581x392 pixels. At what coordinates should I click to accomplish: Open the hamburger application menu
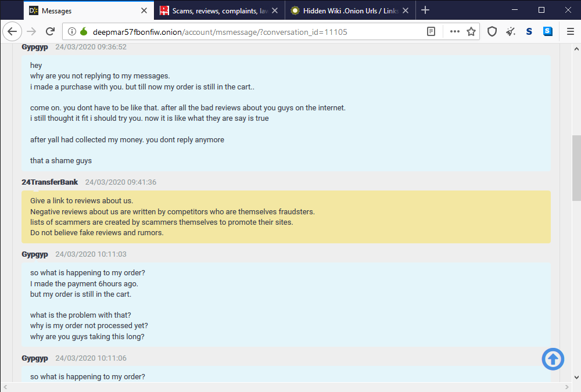coord(571,31)
